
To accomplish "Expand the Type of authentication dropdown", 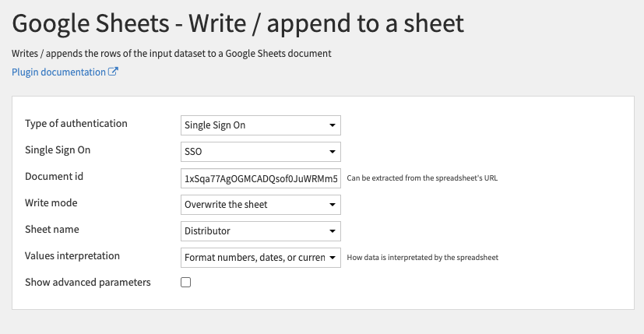I will tap(260, 125).
